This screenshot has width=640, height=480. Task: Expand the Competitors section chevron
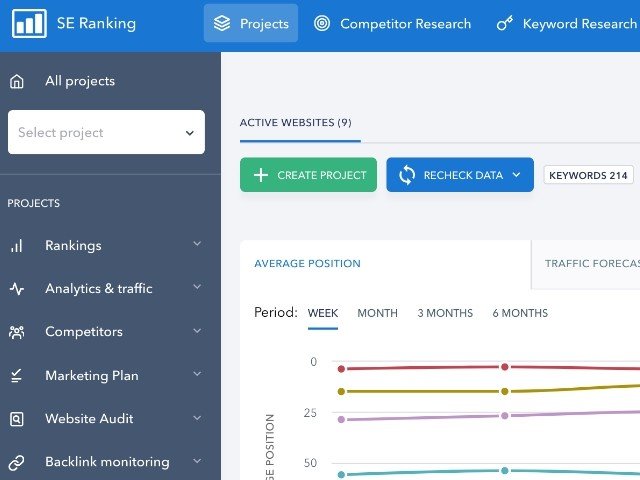coord(197,330)
